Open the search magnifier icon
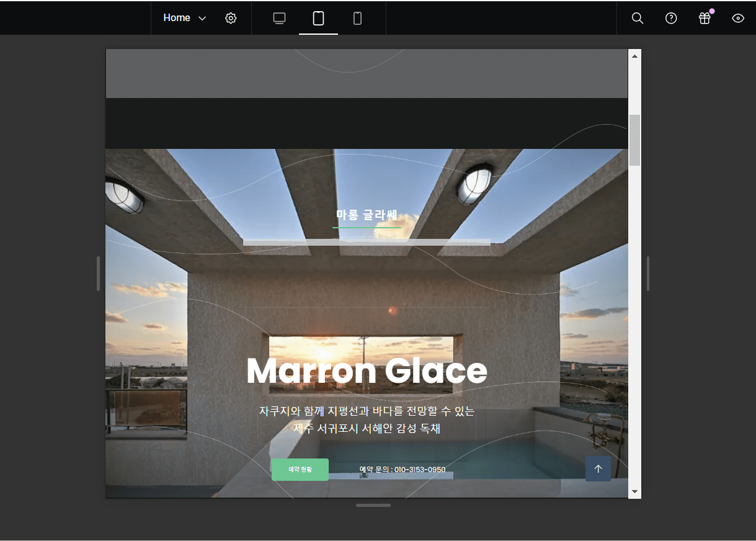Screen dimensions: 756x541 tap(637, 18)
